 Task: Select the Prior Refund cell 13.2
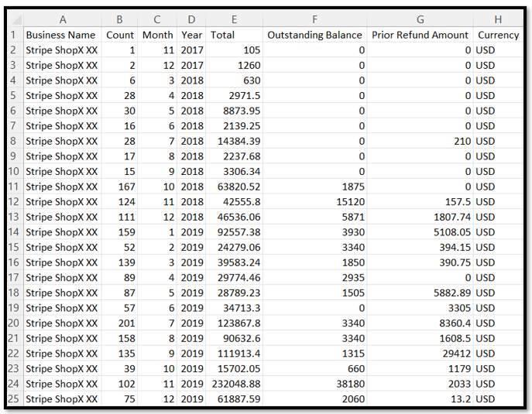pos(420,399)
